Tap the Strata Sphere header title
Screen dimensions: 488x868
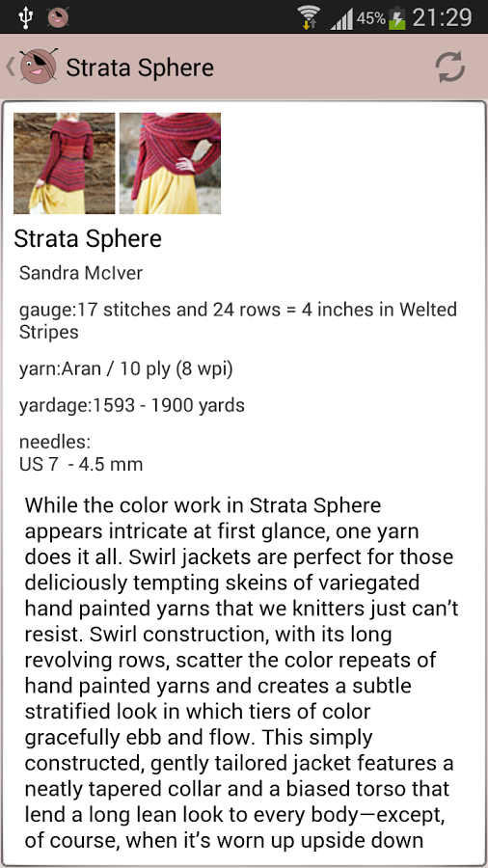140,68
